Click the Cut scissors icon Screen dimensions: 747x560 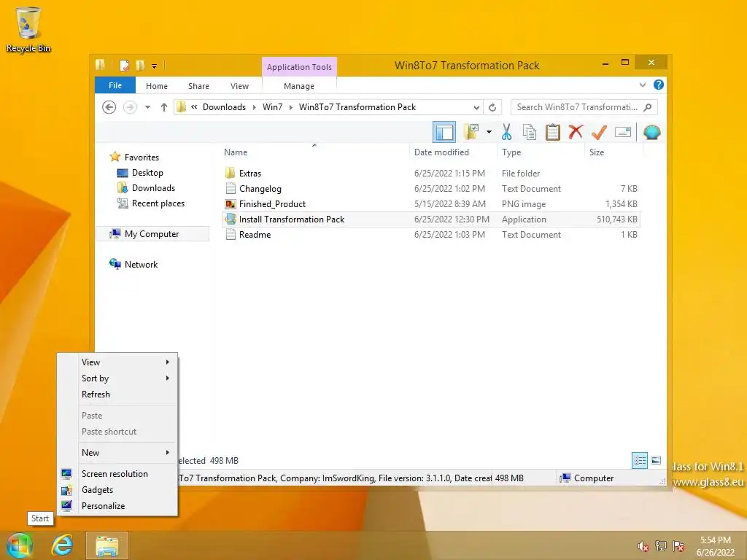506,133
